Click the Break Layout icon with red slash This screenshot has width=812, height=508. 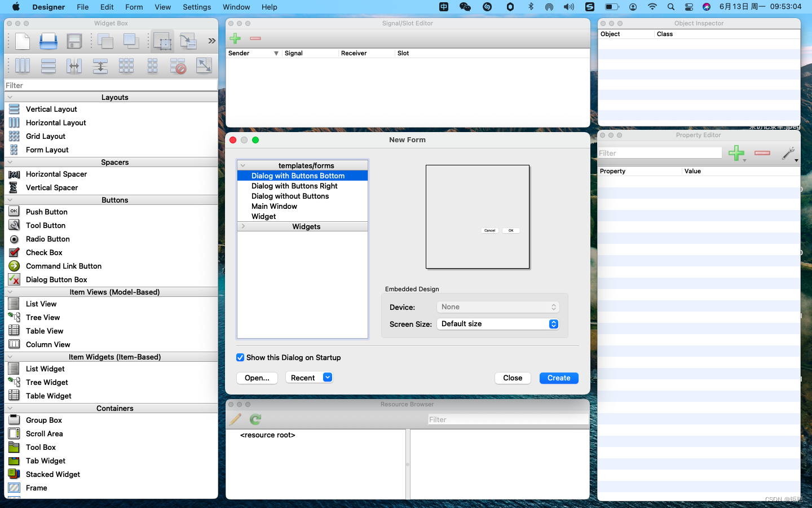(178, 66)
